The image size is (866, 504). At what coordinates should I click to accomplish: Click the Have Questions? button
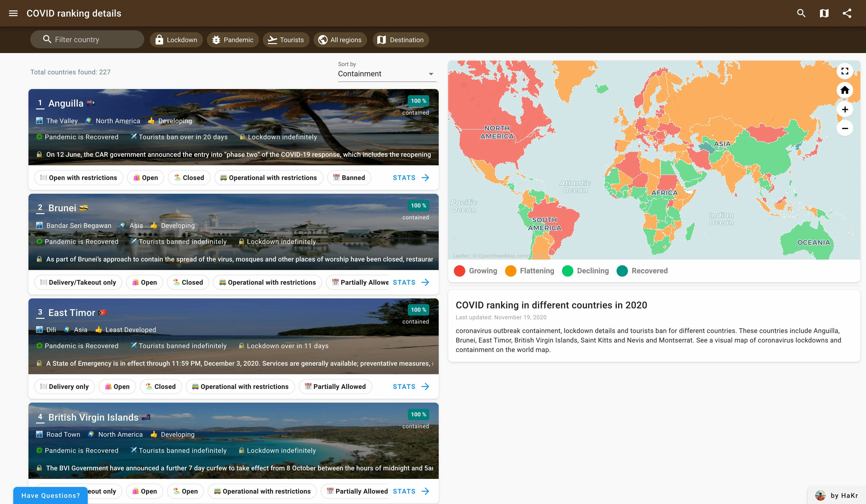pos(51,495)
